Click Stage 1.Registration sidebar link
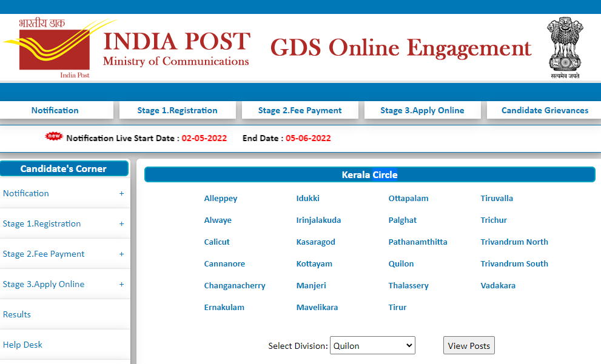This screenshot has height=364, width=601. pos(42,224)
